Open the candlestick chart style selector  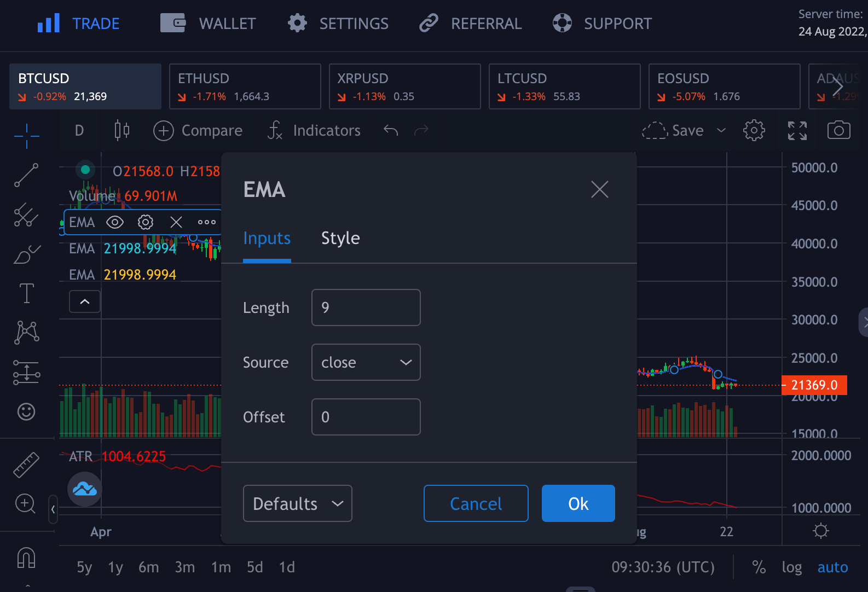coord(122,130)
